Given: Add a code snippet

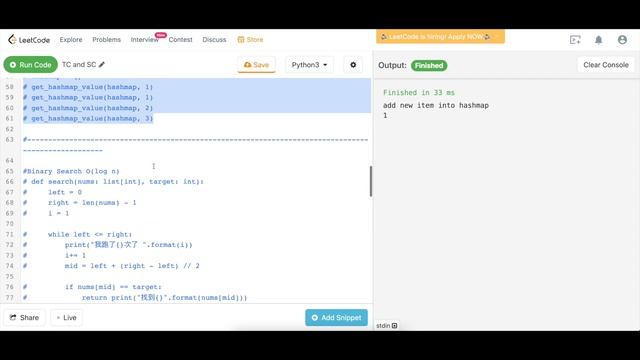Looking at the screenshot, I should (336, 318).
